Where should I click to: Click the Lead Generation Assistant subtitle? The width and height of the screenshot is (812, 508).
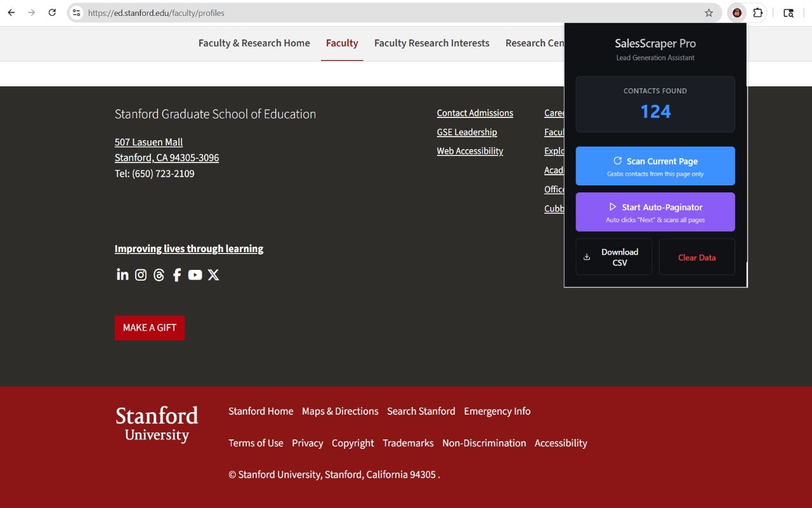[655, 58]
